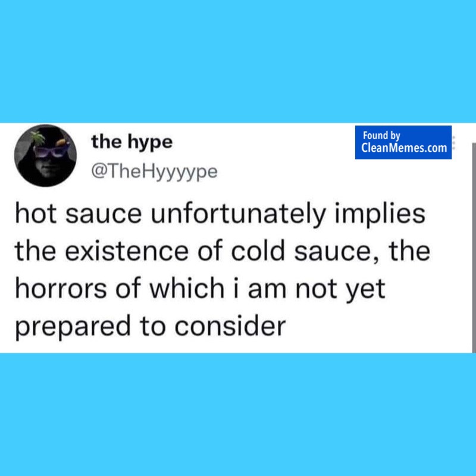Click the light blue banner above the tweet

(x=238, y=61)
